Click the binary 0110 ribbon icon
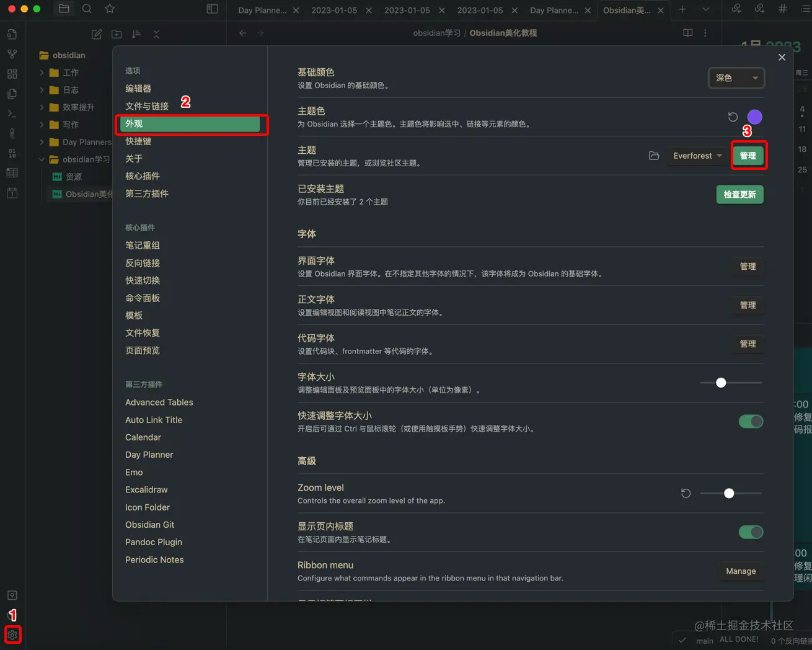 coord(12,153)
